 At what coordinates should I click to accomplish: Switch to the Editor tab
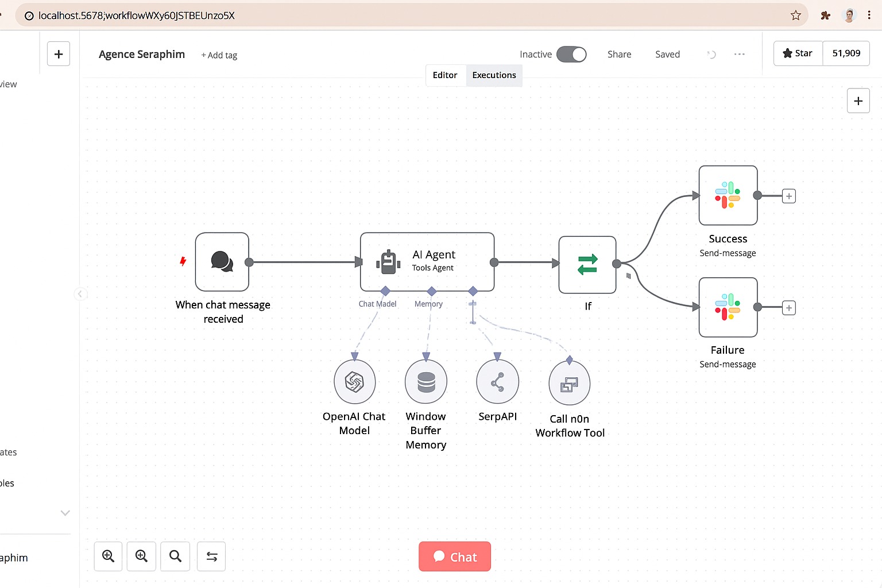click(x=445, y=75)
